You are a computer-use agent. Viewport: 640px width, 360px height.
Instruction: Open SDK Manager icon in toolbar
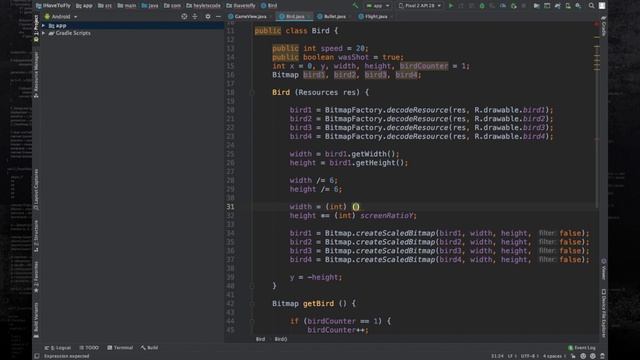[578, 6]
